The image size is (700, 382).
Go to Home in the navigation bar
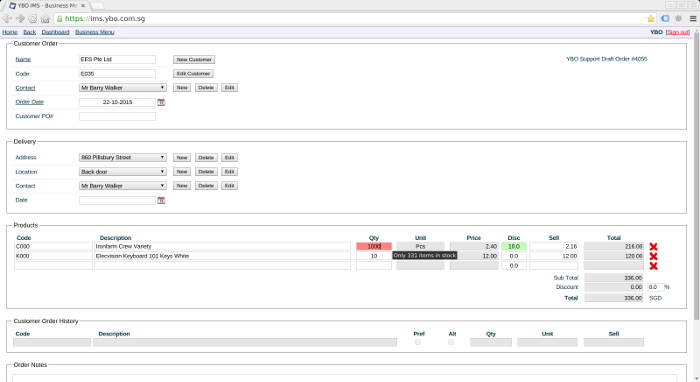10,32
